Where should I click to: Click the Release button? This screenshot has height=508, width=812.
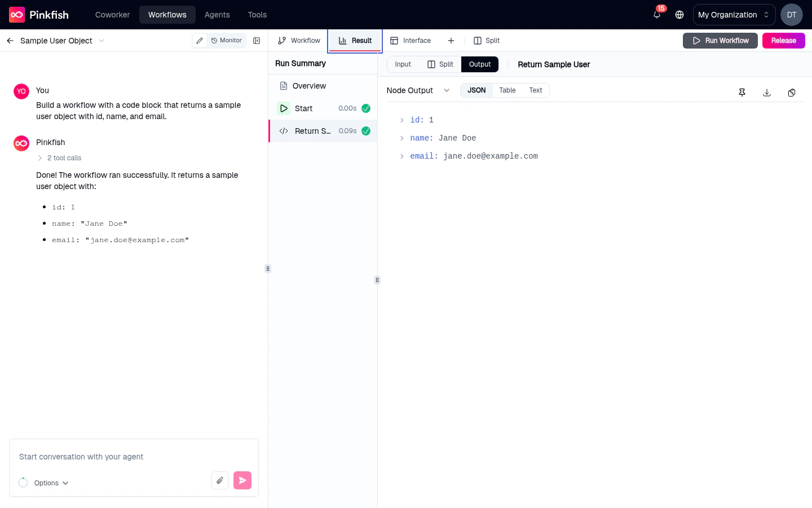[783, 41]
